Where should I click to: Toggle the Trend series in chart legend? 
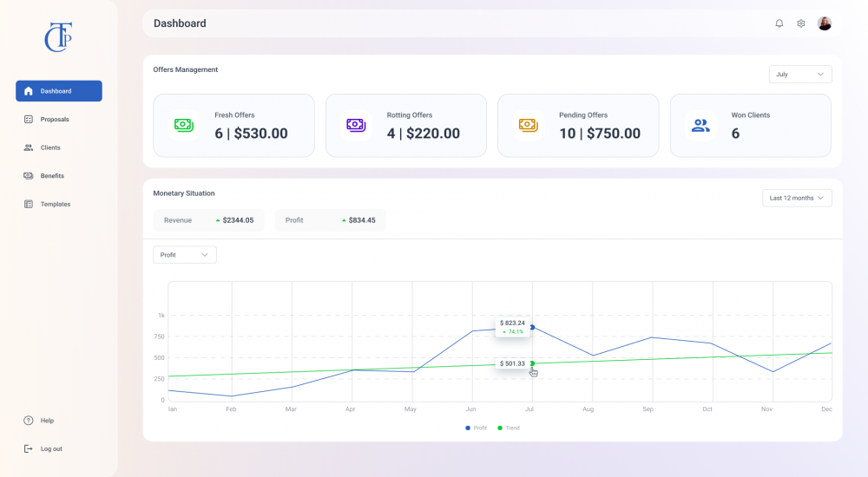click(509, 428)
